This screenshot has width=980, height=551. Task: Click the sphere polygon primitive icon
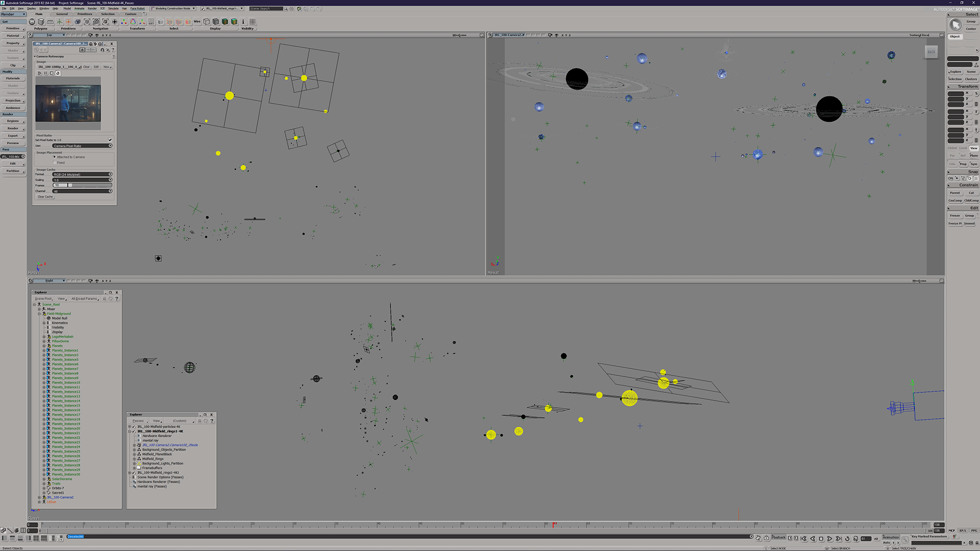pyautogui.click(x=32, y=22)
